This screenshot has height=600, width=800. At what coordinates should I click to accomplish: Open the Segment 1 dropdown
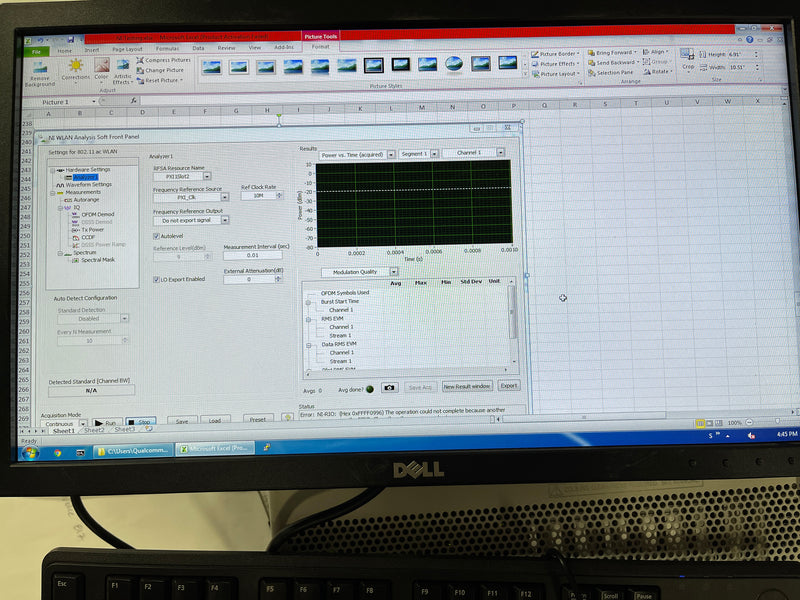434,154
